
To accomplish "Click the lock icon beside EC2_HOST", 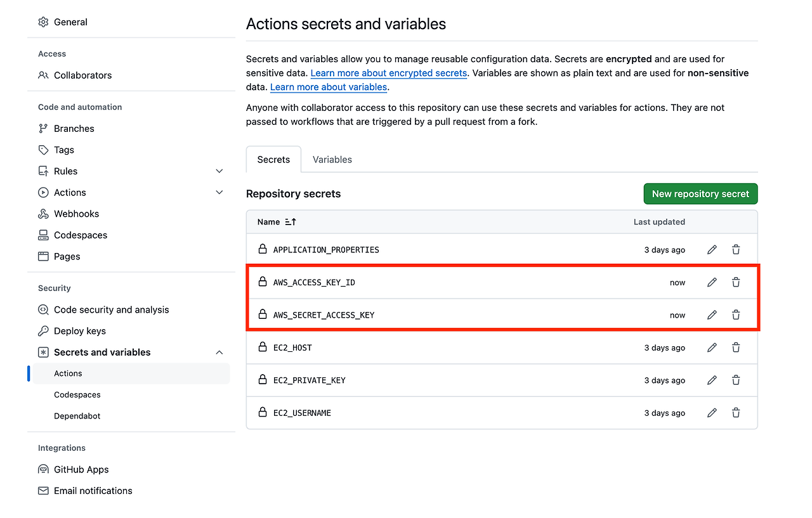I will click(x=263, y=347).
